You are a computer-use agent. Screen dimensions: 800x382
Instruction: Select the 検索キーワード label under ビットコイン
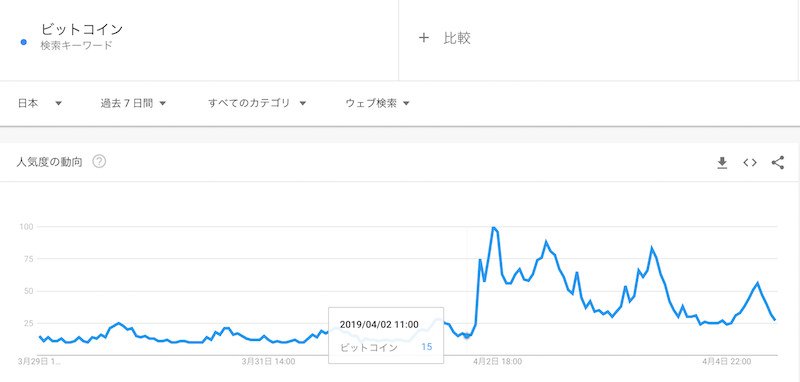click(x=77, y=45)
